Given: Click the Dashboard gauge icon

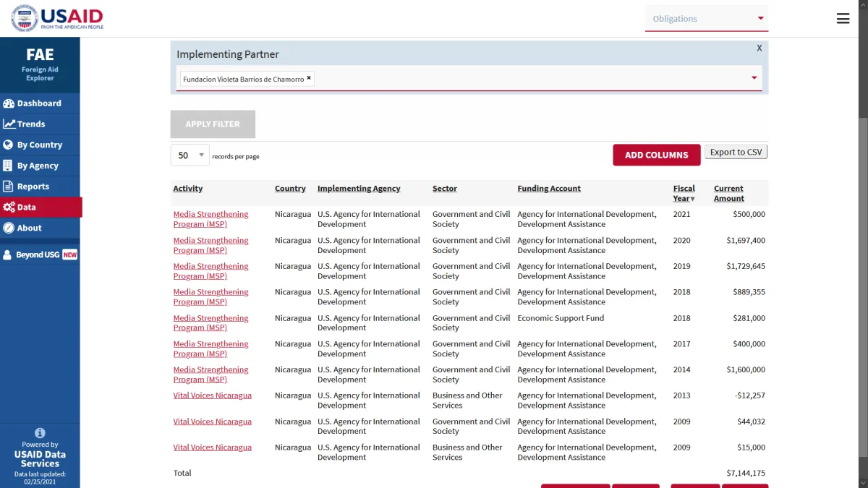Looking at the screenshot, I should click(9, 103).
